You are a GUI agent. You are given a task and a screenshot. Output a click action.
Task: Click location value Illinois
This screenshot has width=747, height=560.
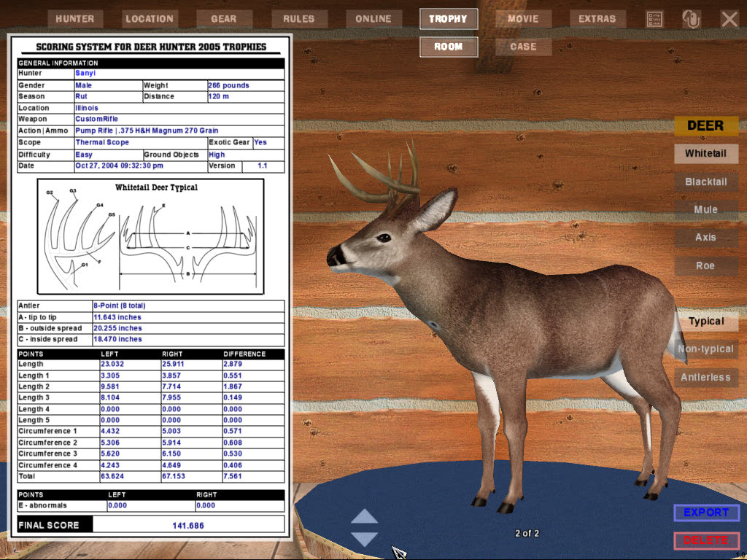(87, 108)
